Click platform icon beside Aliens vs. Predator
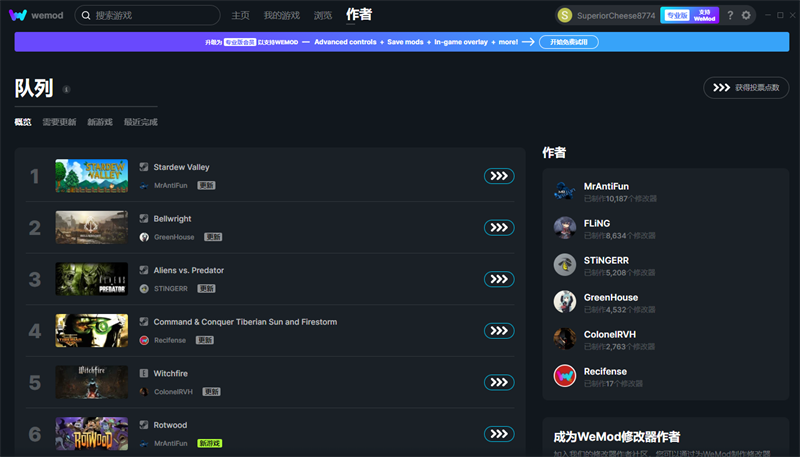This screenshot has height=457, width=800. 144,270
